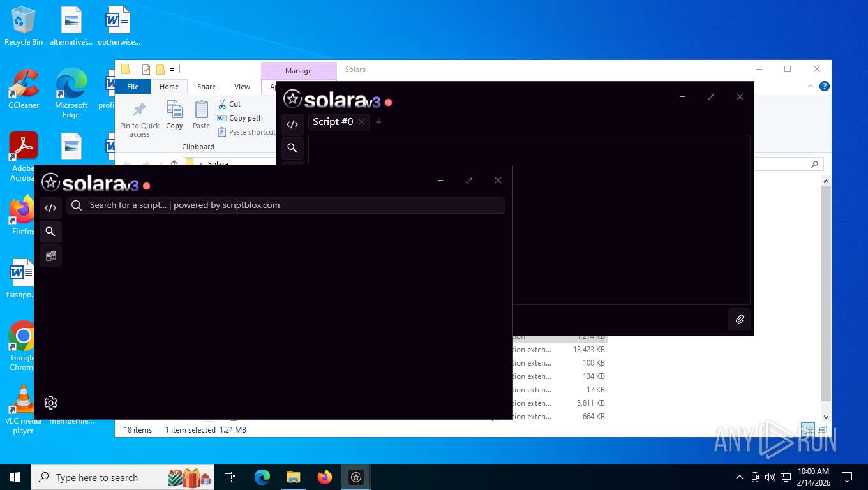Select the flashpo Word document icon

tap(21, 279)
